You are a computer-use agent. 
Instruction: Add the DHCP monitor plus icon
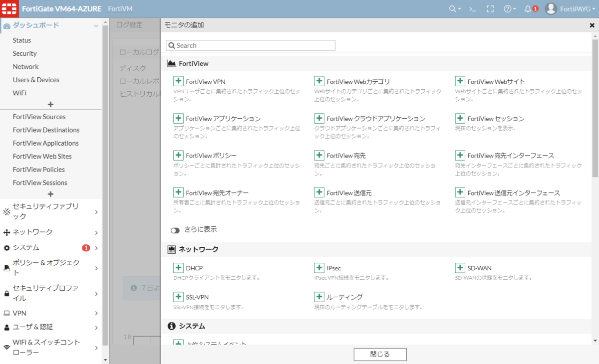(x=178, y=268)
